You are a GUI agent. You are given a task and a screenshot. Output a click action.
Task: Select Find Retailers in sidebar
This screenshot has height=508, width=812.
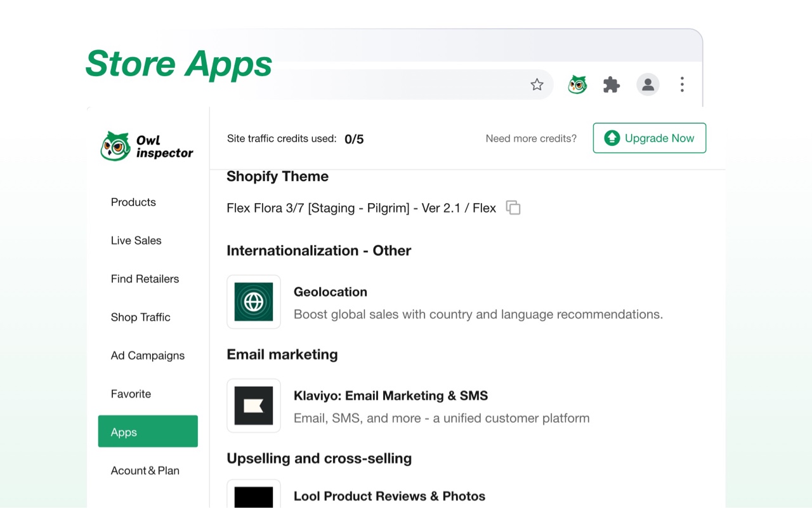point(145,279)
